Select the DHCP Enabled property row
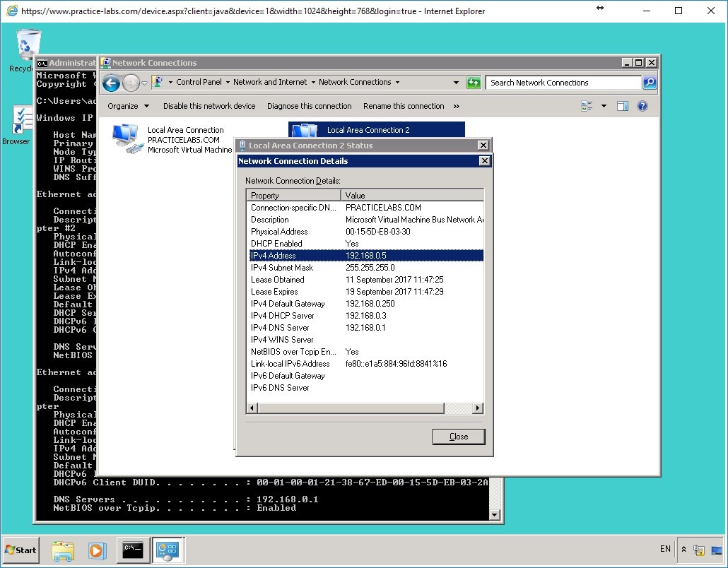The height and width of the screenshot is (568, 728). (x=318, y=243)
